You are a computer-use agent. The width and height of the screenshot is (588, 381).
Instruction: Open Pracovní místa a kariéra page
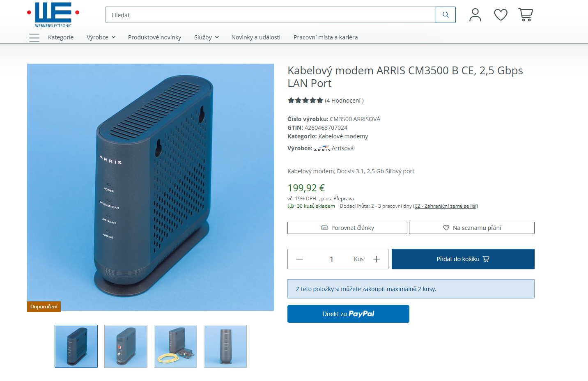pos(326,37)
